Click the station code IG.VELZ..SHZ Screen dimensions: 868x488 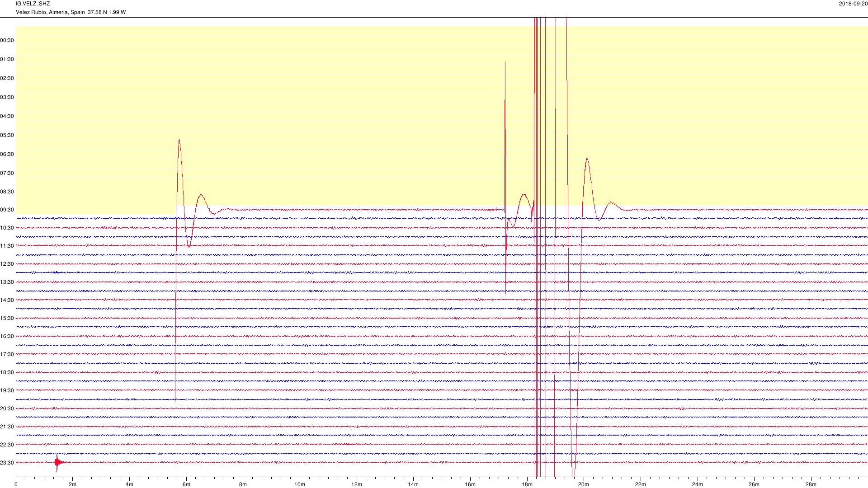click(33, 4)
